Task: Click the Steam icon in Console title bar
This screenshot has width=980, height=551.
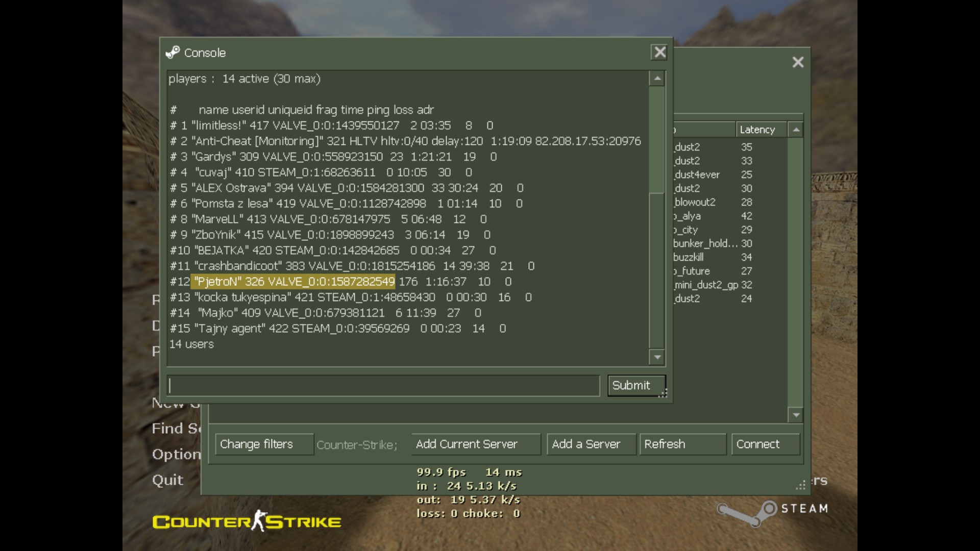Action: (173, 53)
